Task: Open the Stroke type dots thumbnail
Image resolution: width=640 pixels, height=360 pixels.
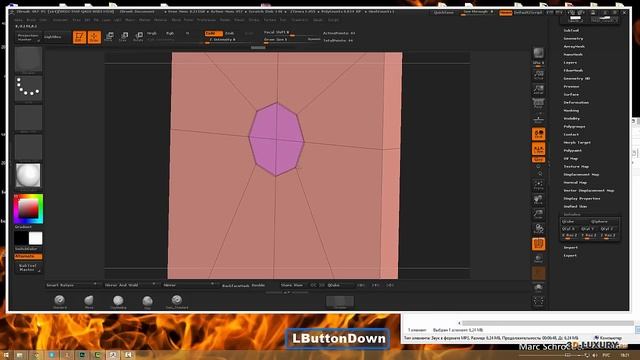Action: (x=28, y=89)
